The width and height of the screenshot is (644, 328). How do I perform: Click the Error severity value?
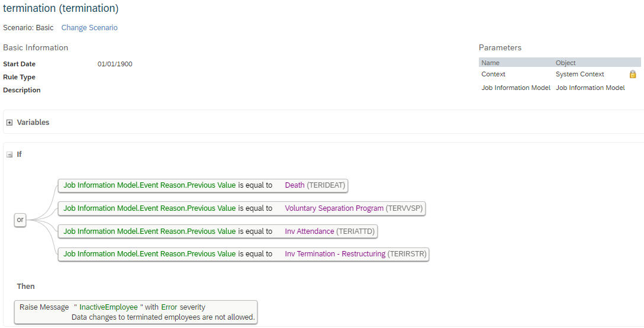pyautogui.click(x=169, y=307)
